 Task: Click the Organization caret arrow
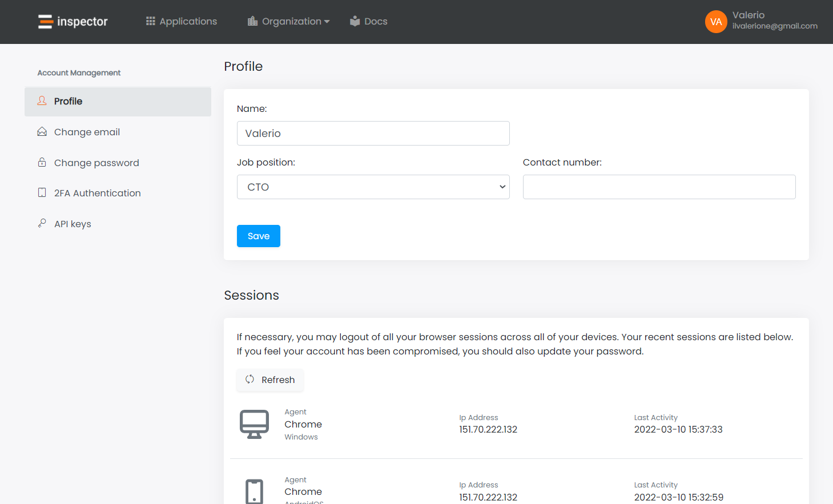tap(327, 22)
